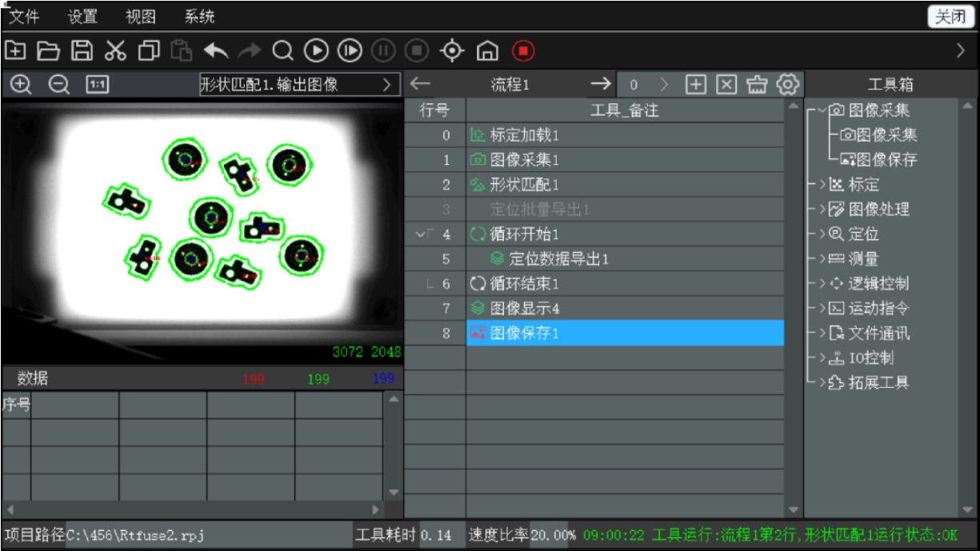Open the 设置 menu
The width and height of the screenshot is (980, 551).
(x=83, y=16)
